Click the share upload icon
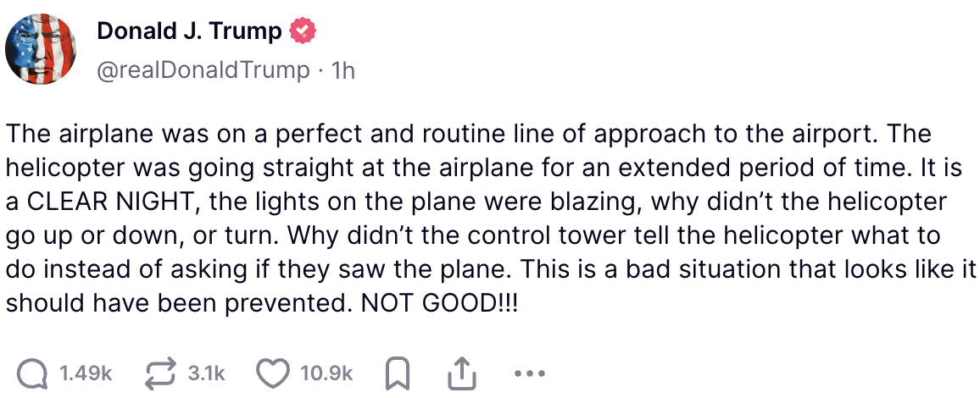 click(459, 373)
